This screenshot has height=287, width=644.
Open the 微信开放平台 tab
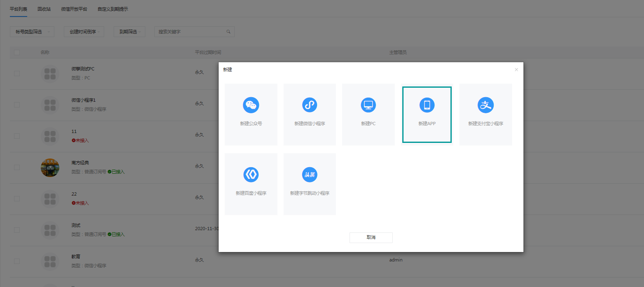[74, 9]
